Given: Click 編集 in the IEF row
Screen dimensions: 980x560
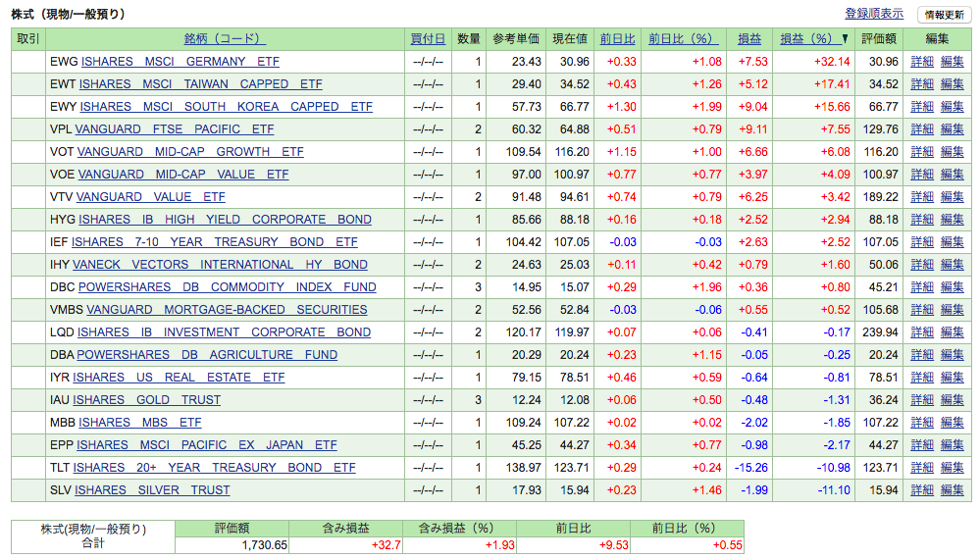Looking at the screenshot, I should [952, 242].
